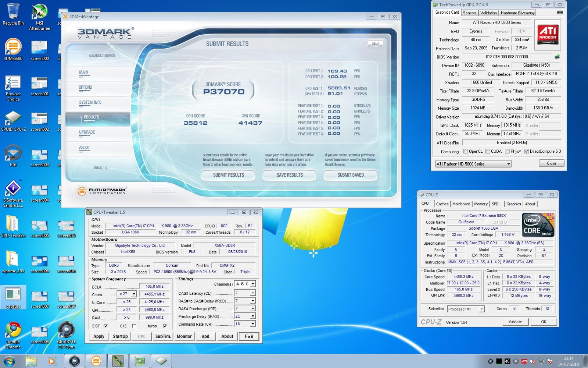
Task: Toggle the EIST checkbox in CPU-Tweaker
Action: pos(106,326)
